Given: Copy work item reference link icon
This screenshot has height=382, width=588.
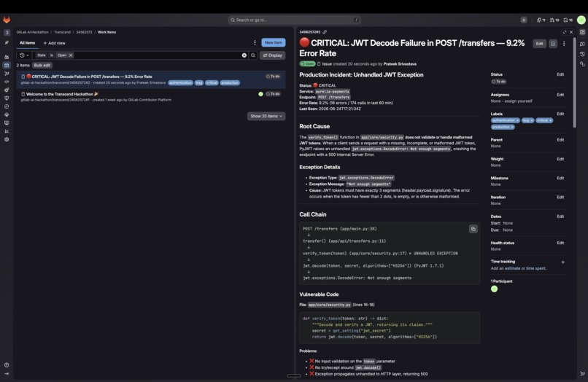Looking at the screenshot, I should click(x=325, y=32).
